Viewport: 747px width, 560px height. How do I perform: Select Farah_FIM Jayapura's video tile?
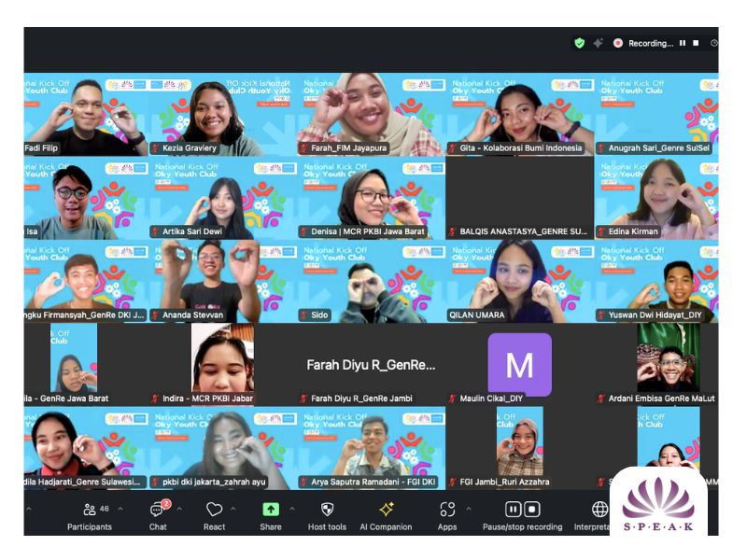click(371, 114)
